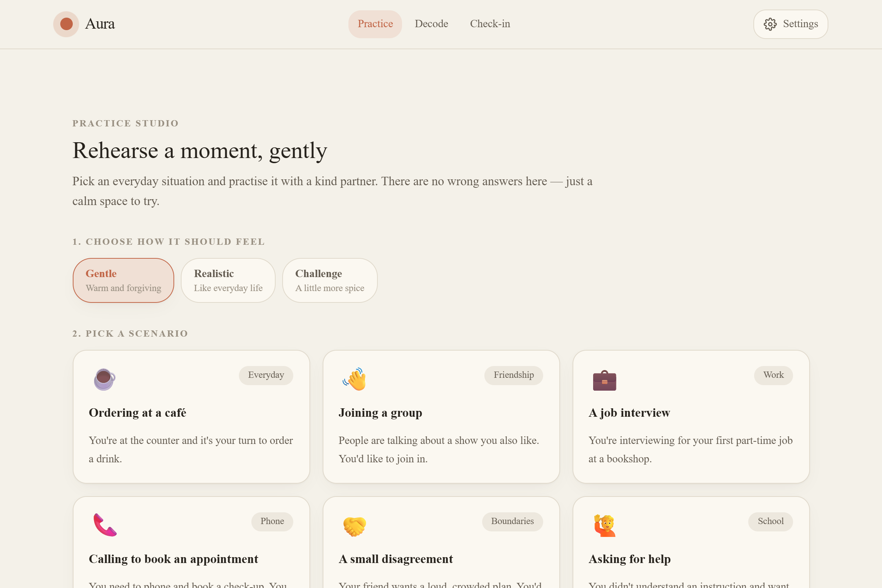Select the briefcase job interview icon
The image size is (882, 588).
[605, 380]
